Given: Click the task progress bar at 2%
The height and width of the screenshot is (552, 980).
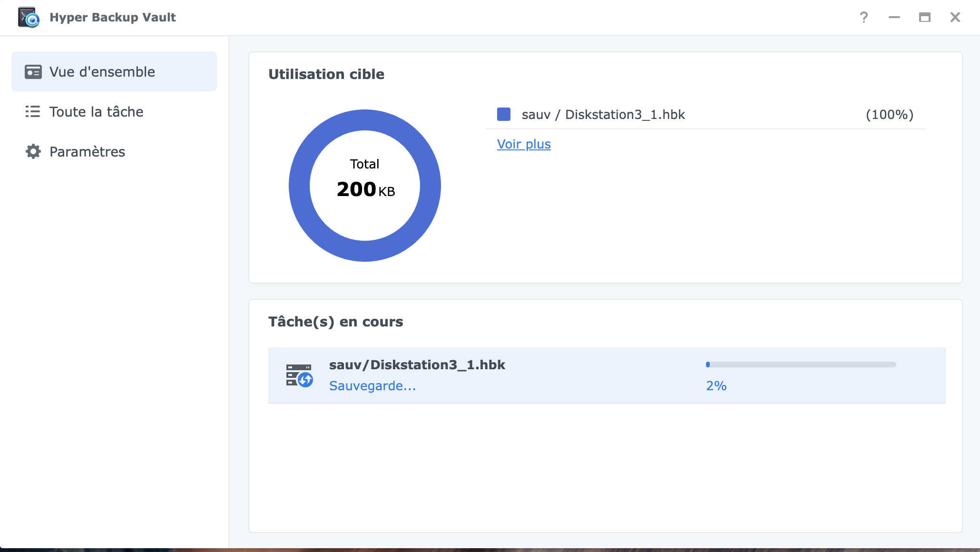Looking at the screenshot, I should pyautogui.click(x=801, y=365).
